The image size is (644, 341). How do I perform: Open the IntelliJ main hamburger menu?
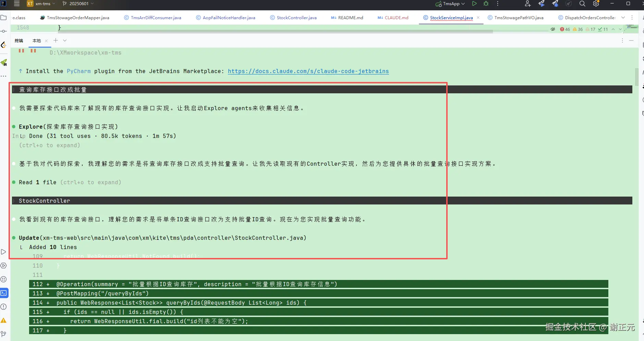17,4
